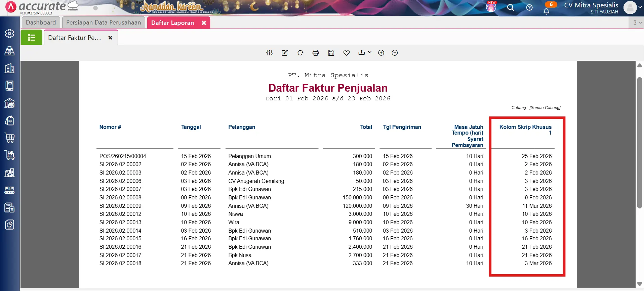Click the edit report designer icon
644x291 pixels.
point(285,53)
